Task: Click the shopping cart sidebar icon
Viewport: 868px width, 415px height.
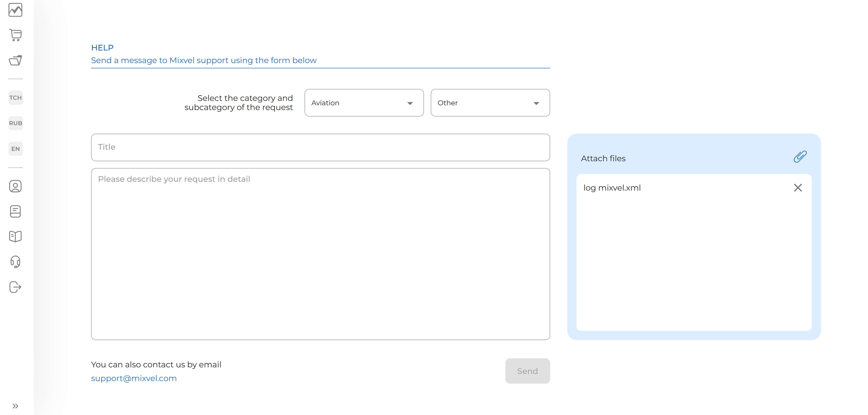Action: [15, 35]
